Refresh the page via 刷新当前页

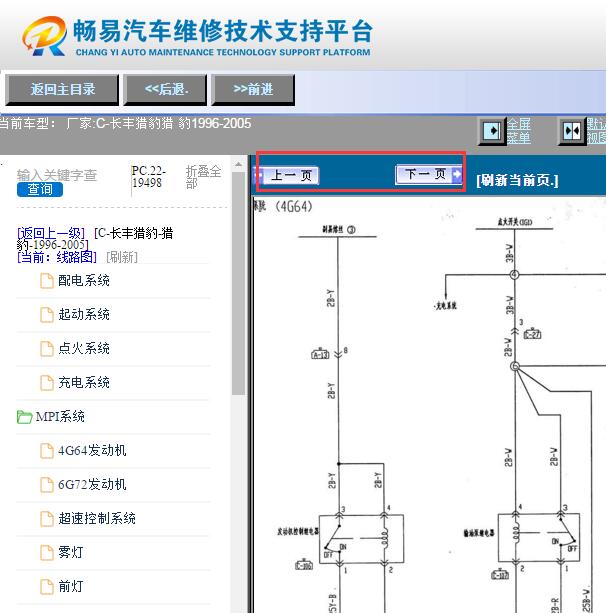(x=517, y=180)
